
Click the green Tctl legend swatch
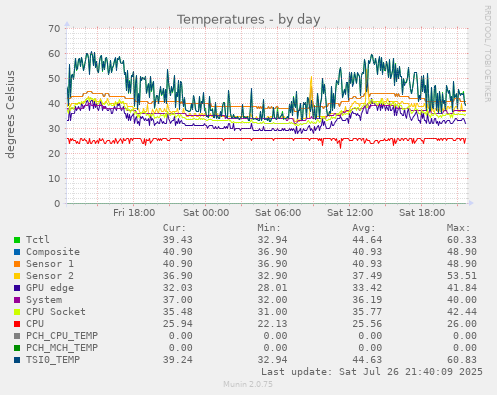click(17, 240)
